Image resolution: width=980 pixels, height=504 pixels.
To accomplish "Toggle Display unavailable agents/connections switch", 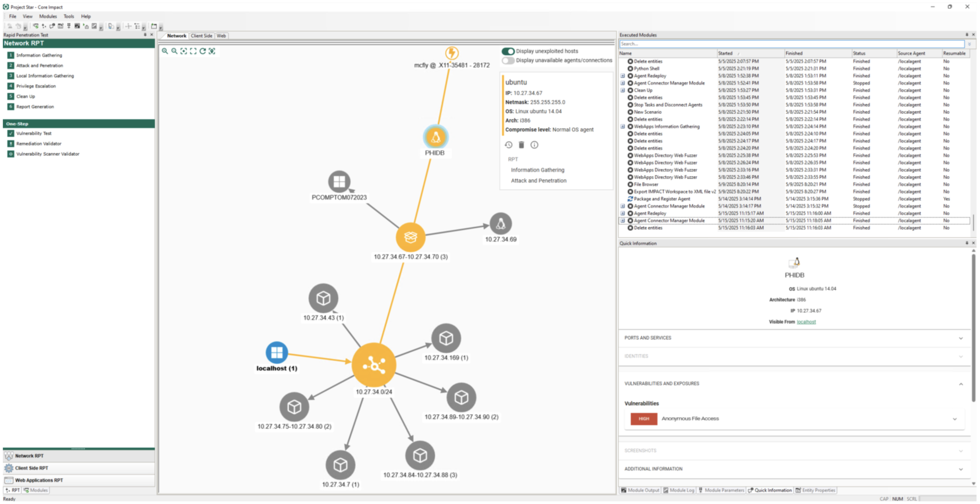I will (x=508, y=61).
